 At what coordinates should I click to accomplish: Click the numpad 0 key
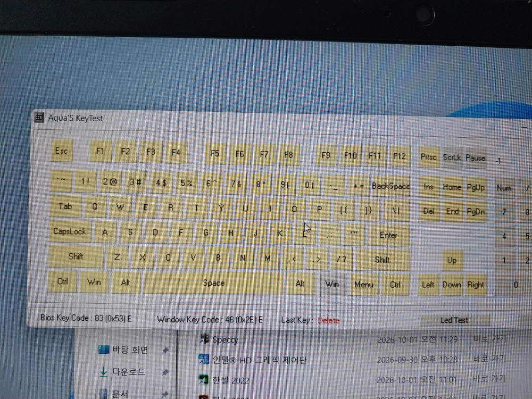tap(513, 285)
